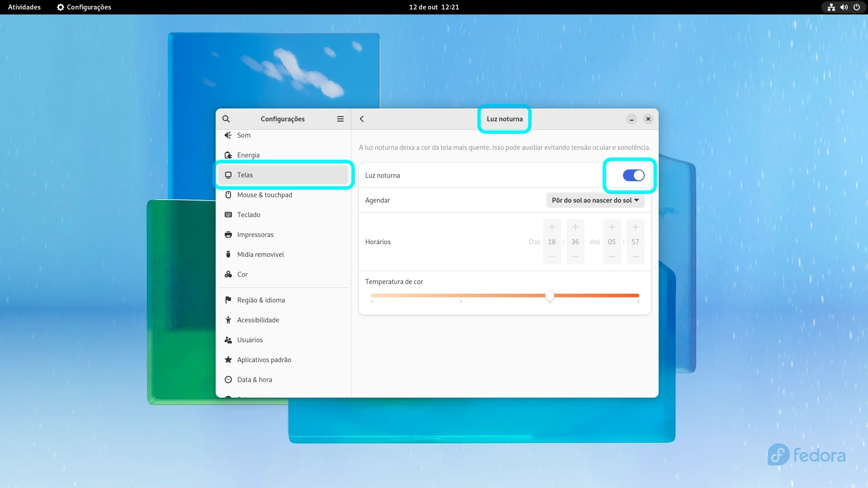This screenshot has height=488, width=868.
Task: Open the volume icon in the top bar
Action: pos(844,7)
